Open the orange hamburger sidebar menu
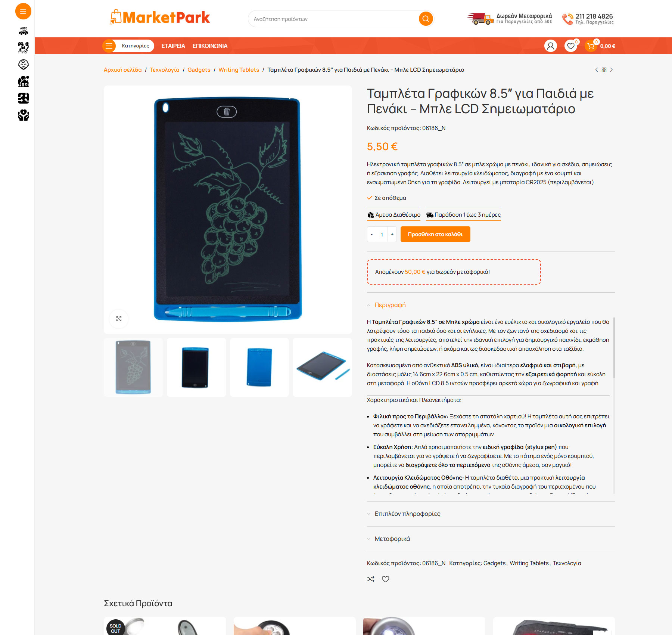This screenshot has width=672, height=635. (23, 11)
